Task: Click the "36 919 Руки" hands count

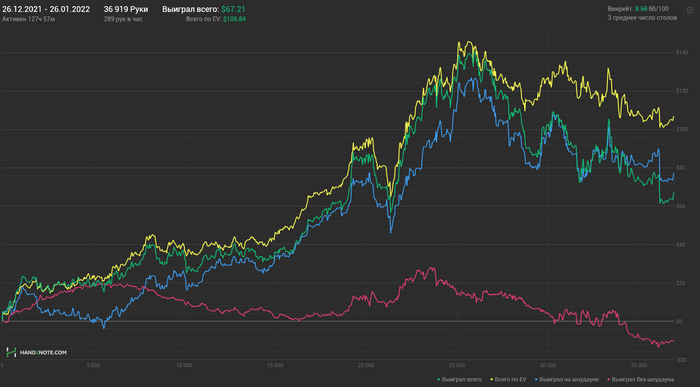Action: [x=126, y=9]
